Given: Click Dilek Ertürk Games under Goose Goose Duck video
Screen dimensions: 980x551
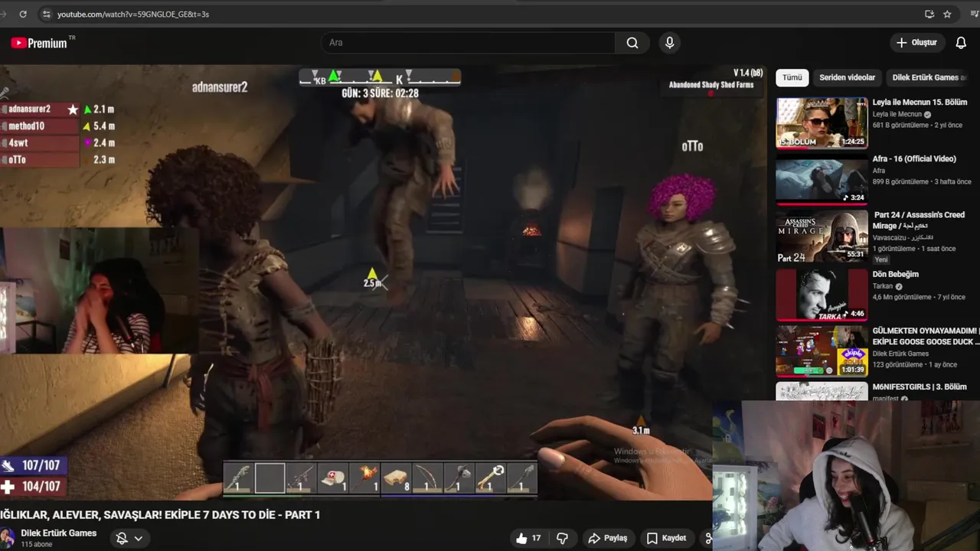Looking at the screenshot, I should (900, 354).
